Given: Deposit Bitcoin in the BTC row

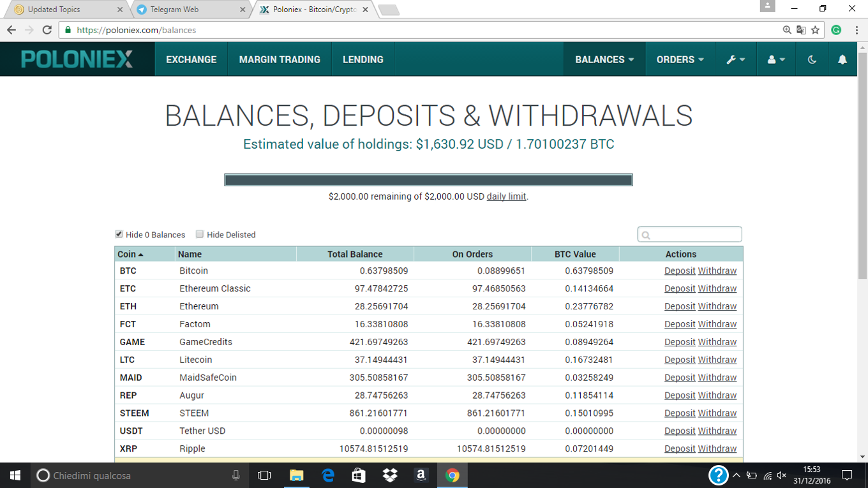Looking at the screenshot, I should pyautogui.click(x=680, y=270).
